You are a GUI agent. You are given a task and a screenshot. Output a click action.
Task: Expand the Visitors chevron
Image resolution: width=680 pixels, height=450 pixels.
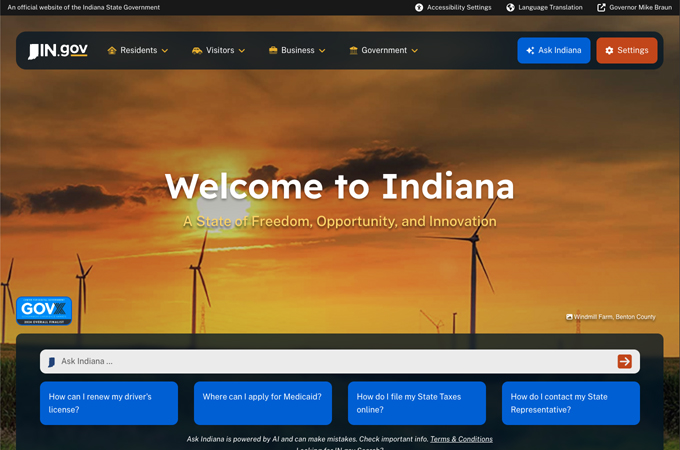tap(242, 51)
